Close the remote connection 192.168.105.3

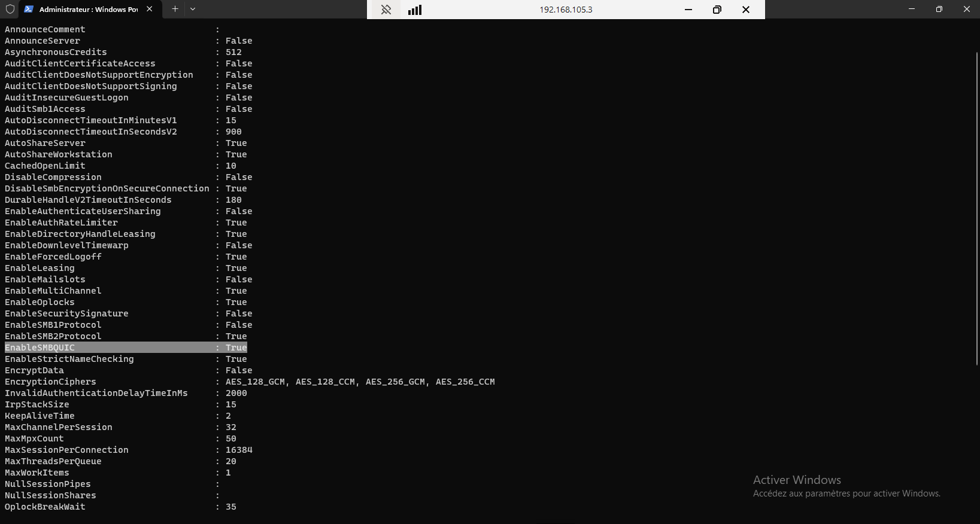click(x=746, y=10)
